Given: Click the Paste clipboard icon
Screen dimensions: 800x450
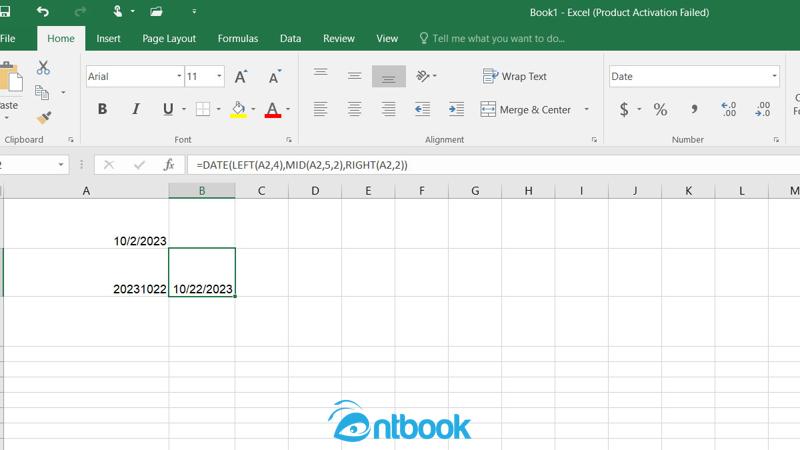Looking at the screenshot, I should click(10, 78).
